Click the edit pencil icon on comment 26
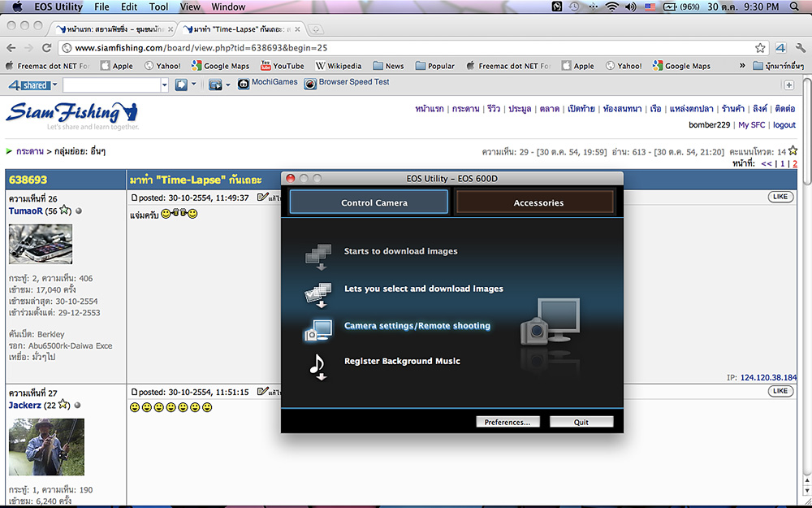This screenshot has height=508, width=812. [262, 197]
